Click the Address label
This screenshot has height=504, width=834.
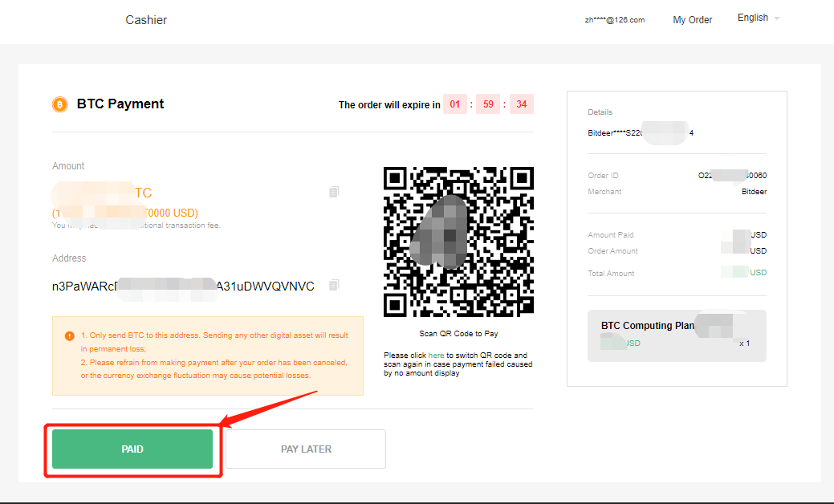tap(69, 258)
